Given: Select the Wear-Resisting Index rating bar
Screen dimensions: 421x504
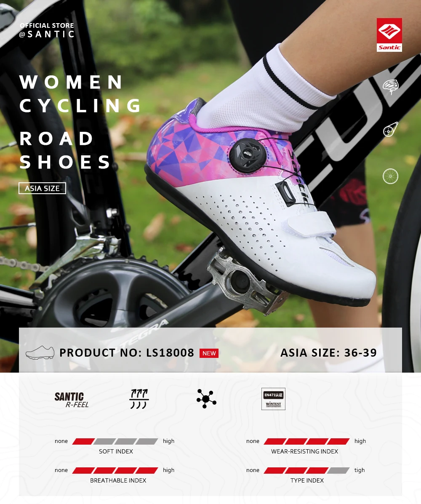Looking at the screenshot, I should [x=306, y=441].
